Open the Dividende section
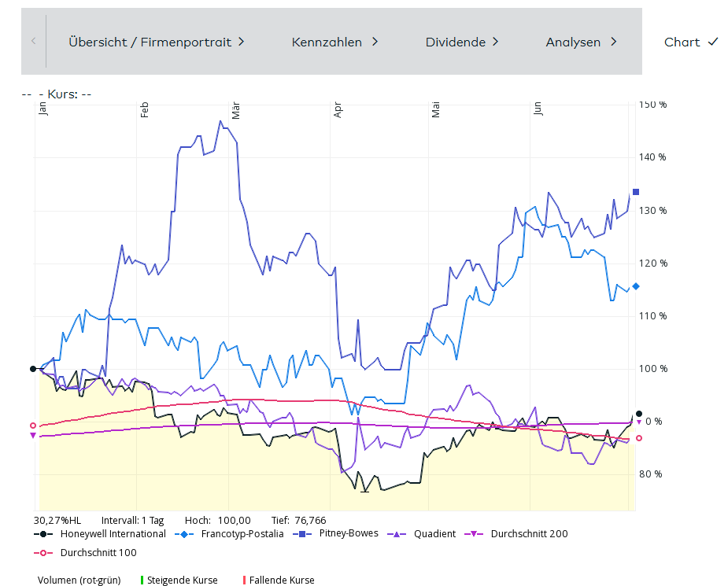Viewport: 728px width, 586px height. pos(462,42)
